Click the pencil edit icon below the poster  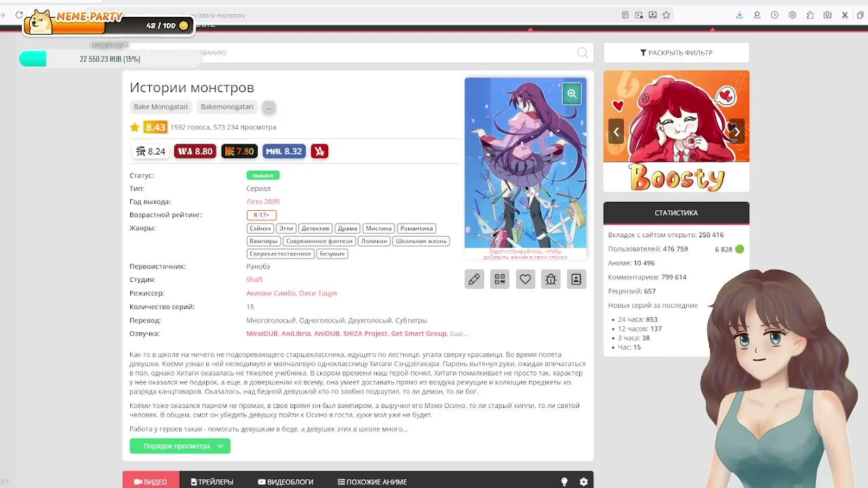pyautogui.click(x=474, y=279)
